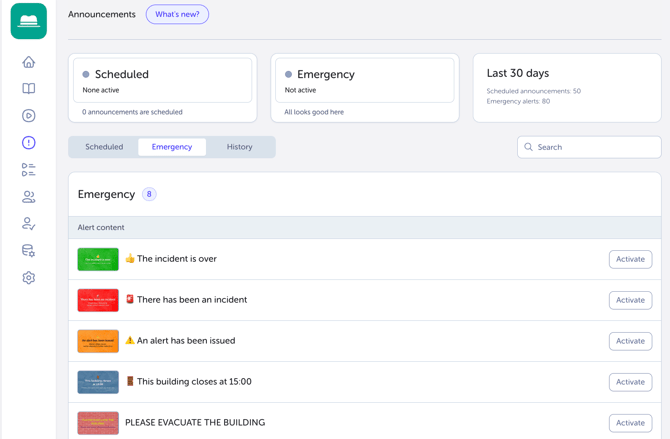
Task: Click 'PLEASE EVACUATE THE BUILDING' text
Action: (x=195, y=422)
